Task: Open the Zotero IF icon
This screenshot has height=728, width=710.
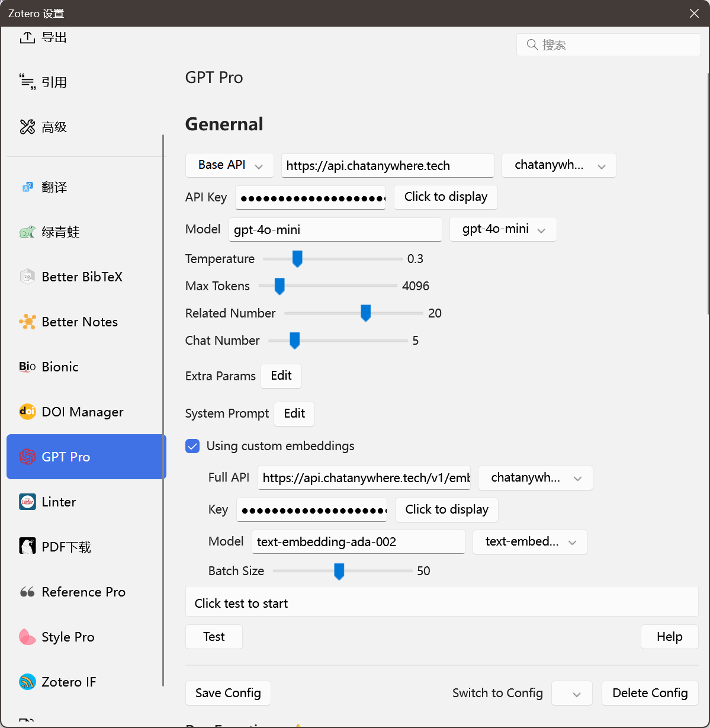Action: point(27,682)
